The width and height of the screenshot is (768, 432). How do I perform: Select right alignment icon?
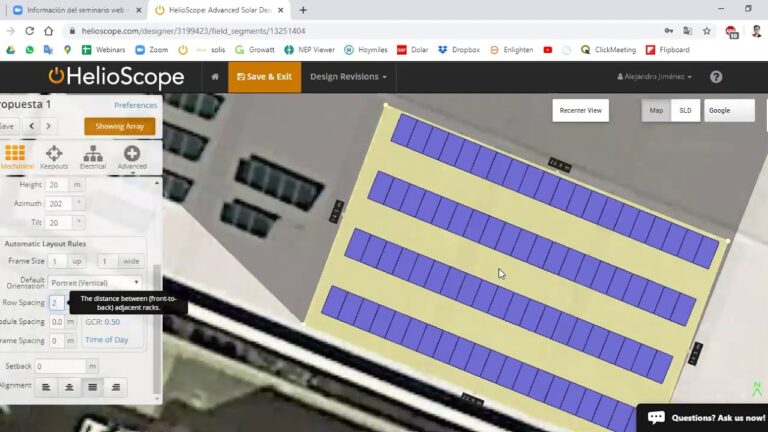[x=116, y=387]
